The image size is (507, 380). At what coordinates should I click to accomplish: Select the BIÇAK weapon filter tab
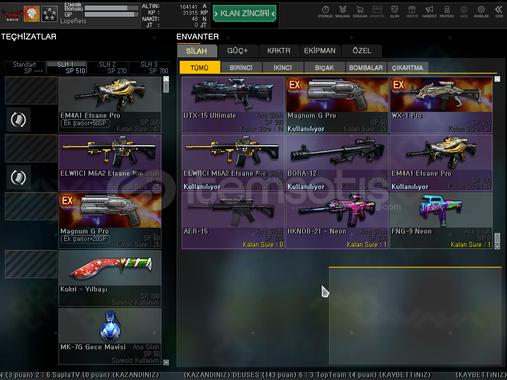pyautogui.click(x=324, y=68)
